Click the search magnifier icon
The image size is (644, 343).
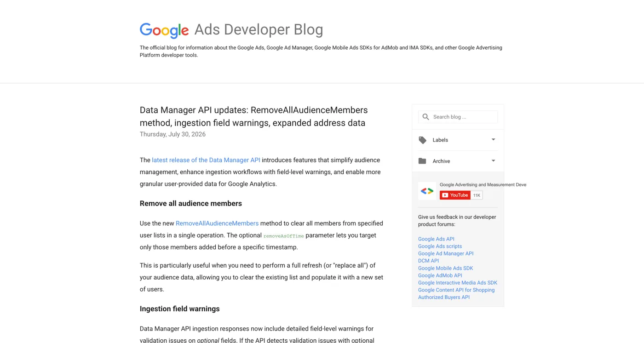pyautogui.click(x=425, y=117)
